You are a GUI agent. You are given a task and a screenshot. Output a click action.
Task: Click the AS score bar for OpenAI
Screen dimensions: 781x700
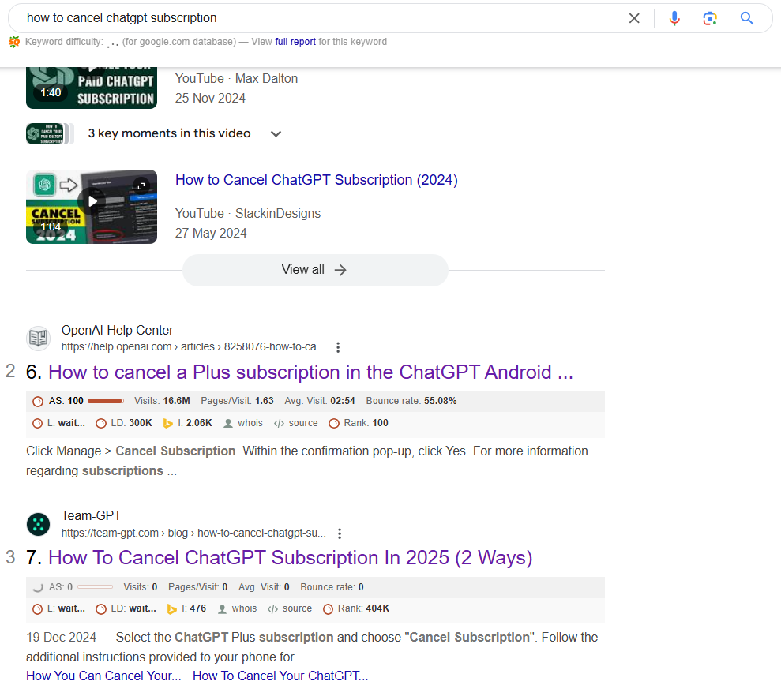click(x=106, y=401)
